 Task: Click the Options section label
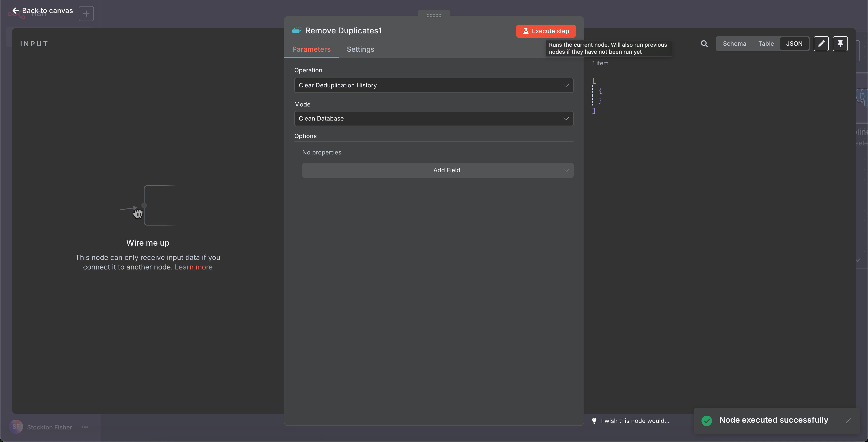click(305, 136)
